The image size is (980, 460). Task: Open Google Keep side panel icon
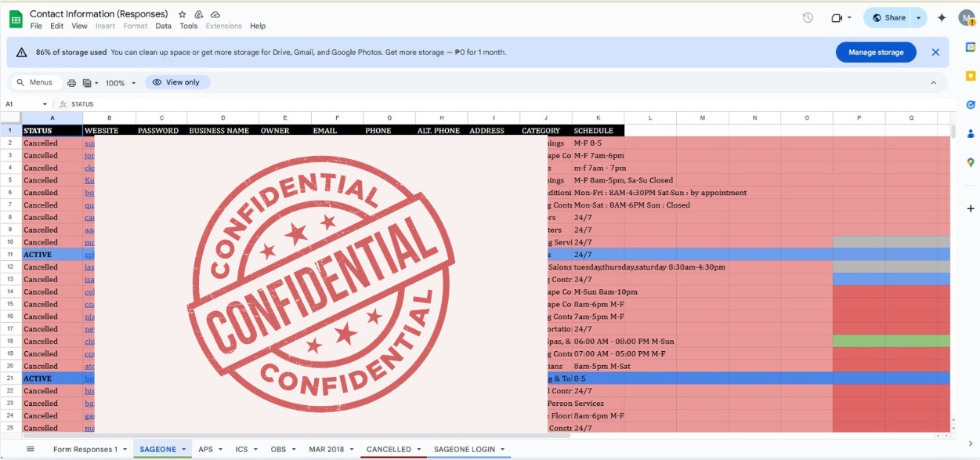click(x=970, y=76)
